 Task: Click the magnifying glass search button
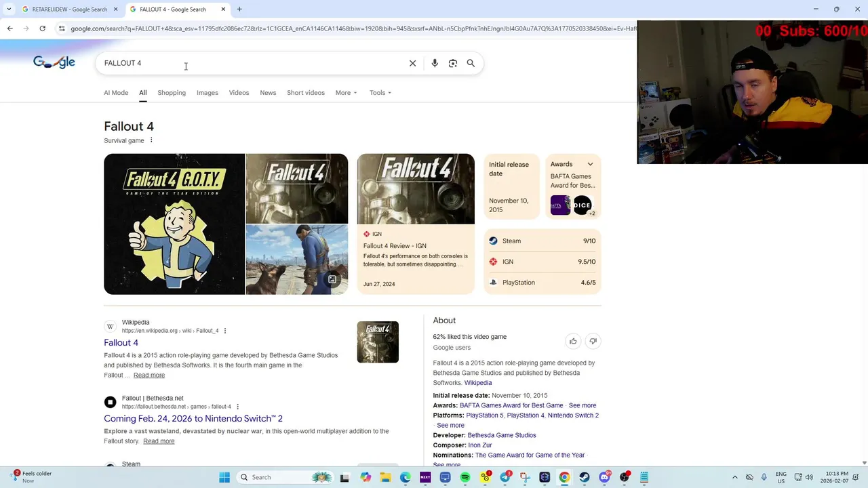471,63
